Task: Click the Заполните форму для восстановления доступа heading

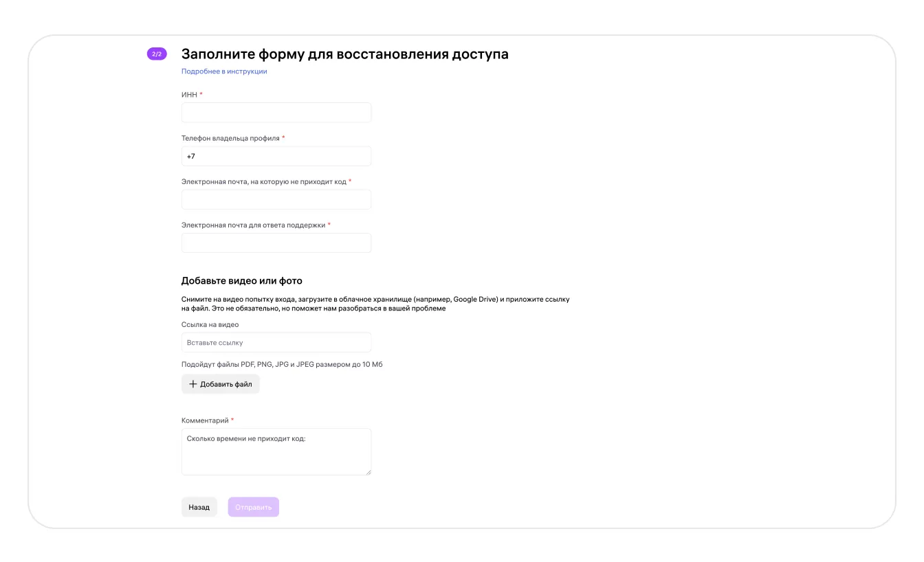Action: pyautogui.click(x=344, y=54)
